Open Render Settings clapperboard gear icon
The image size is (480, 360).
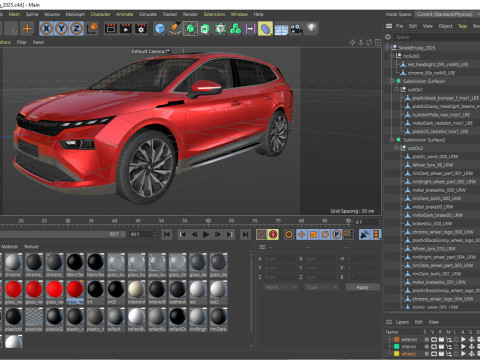141,29
